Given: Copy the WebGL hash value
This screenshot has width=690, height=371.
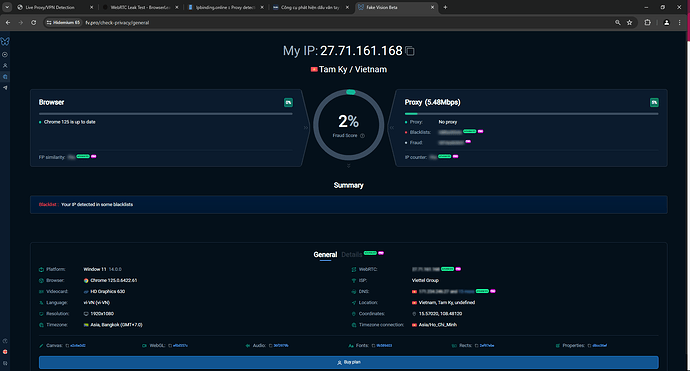Looking at the screenshot, I should tap(170, 345).
